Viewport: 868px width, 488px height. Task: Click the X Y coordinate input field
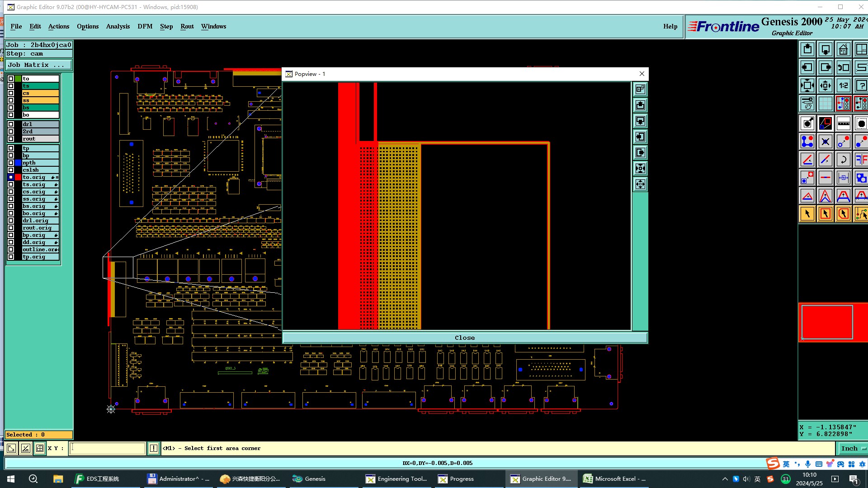pos(108,448)
